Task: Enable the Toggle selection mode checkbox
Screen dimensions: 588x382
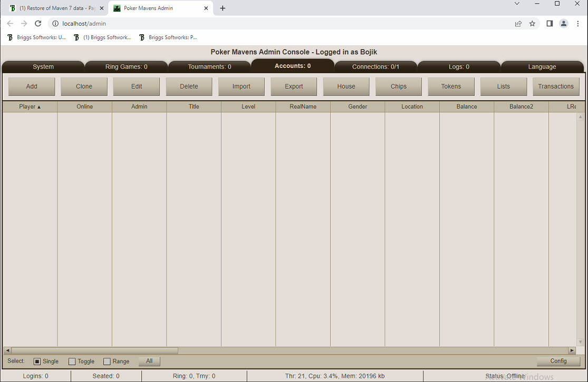Action: coord(72,361)
